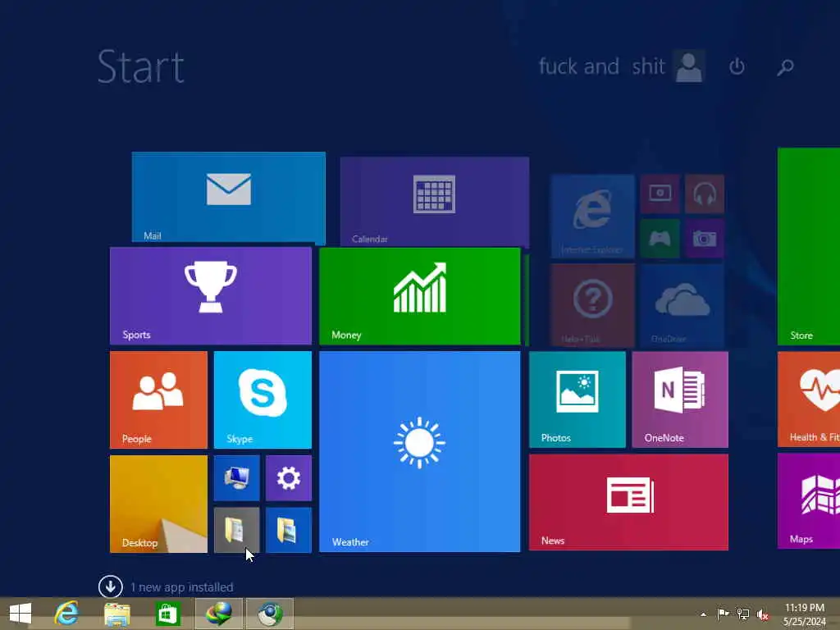Screen dimensions: 840x630
Task: Open the Help+Tips tile
Action: click(x=592, y=305)
